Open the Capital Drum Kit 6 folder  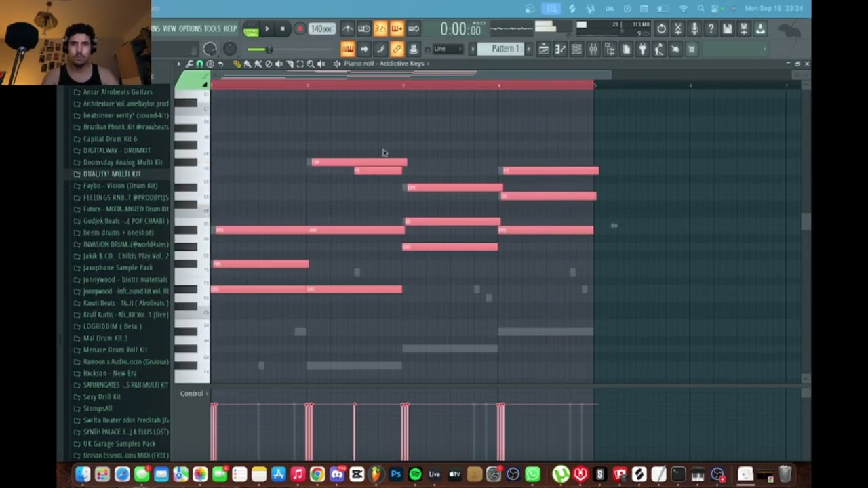coord(110,139)
